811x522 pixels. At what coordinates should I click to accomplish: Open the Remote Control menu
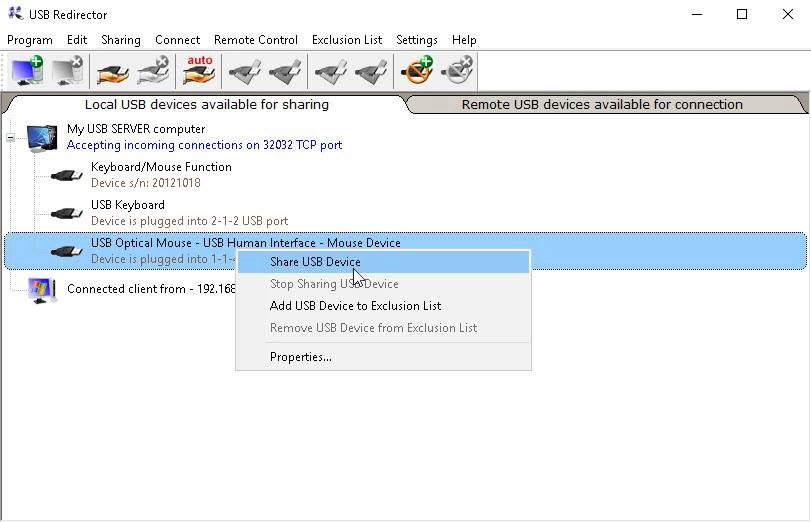click(x=256, y=40)
